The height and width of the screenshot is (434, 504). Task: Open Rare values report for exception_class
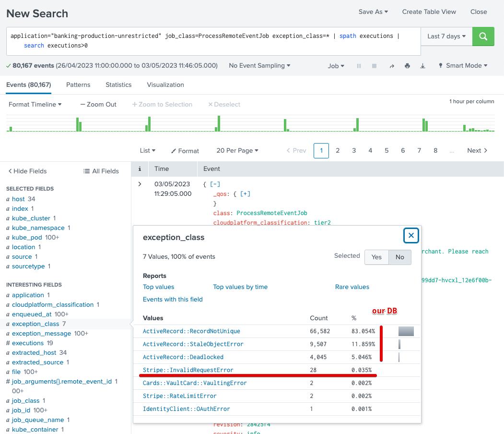(x=352, y=287)
